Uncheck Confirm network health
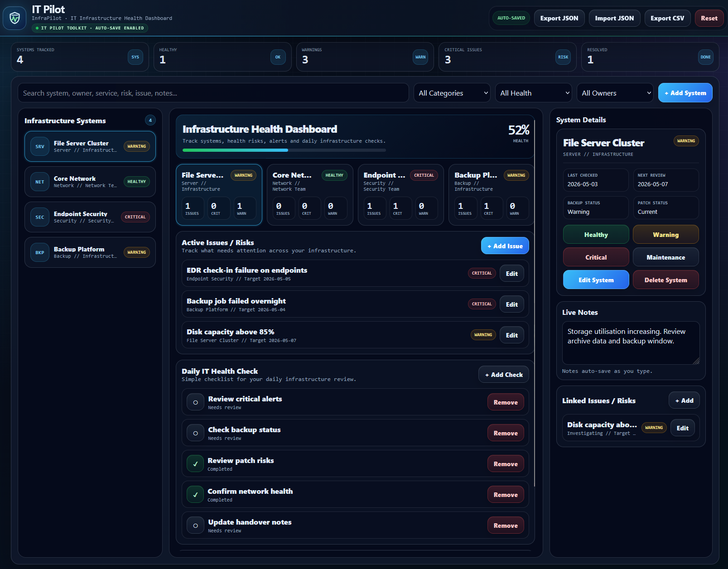728x569 pixels. coord(195,494)
